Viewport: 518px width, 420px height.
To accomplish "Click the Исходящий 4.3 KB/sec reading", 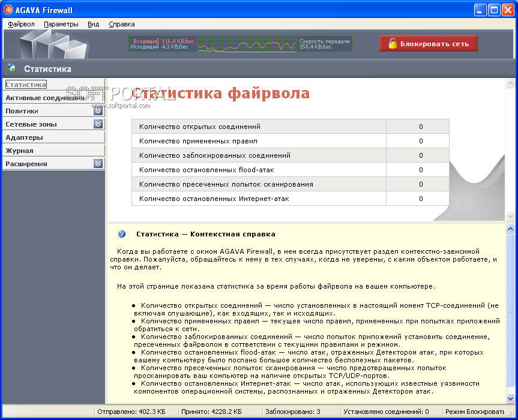I will point(159,47).
